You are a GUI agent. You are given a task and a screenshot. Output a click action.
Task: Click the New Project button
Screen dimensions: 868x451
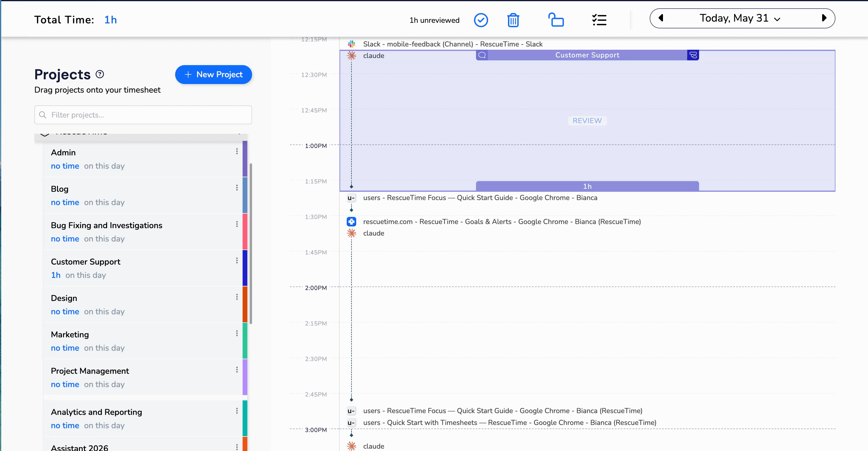tap(213, 75)
